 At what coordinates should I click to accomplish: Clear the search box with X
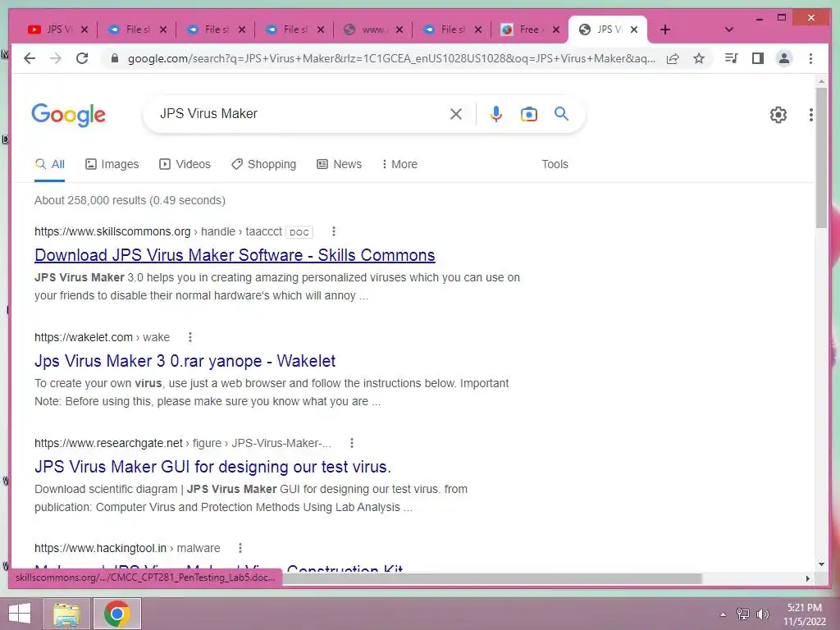456,113
